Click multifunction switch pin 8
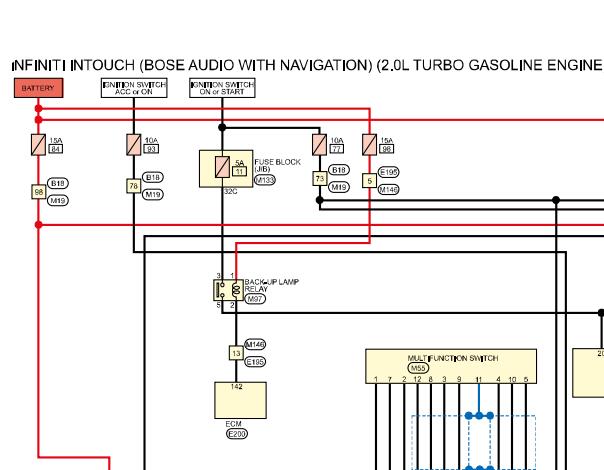Image resolution: width=604 pixels, height=470 pixels. (x=431, y=379)
